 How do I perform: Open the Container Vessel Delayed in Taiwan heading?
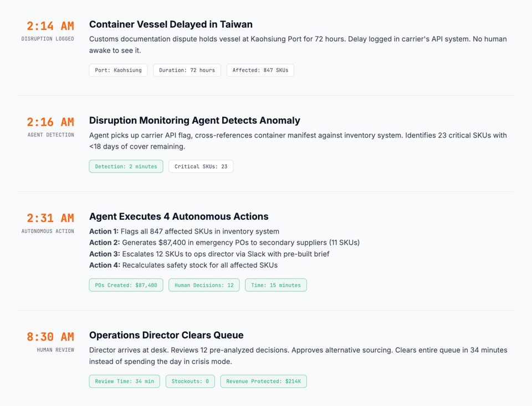[x=171, y=24]
